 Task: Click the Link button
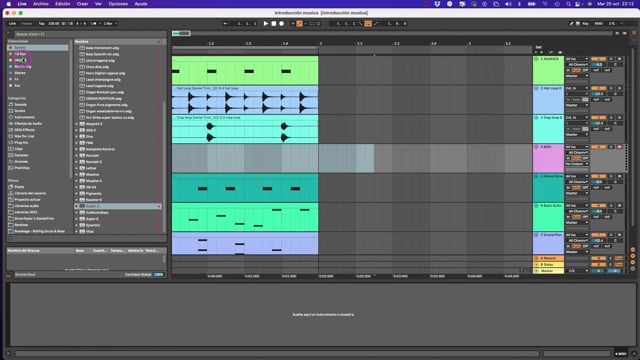point(13,24)
